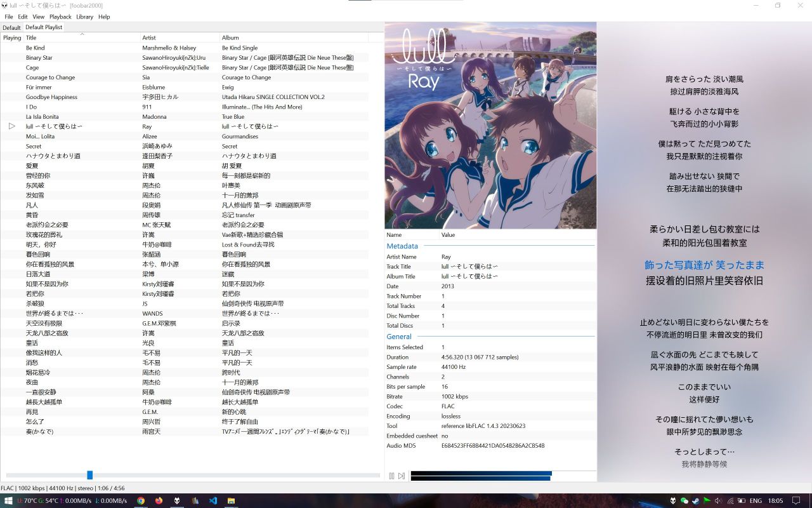This screenshot has height=508, width=812.
Task: Open the Playback menu
Action: tap(60, 17)
